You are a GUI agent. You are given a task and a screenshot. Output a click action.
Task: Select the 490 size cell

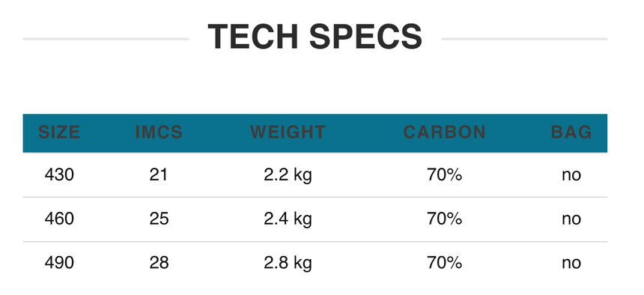pos(59,263)
